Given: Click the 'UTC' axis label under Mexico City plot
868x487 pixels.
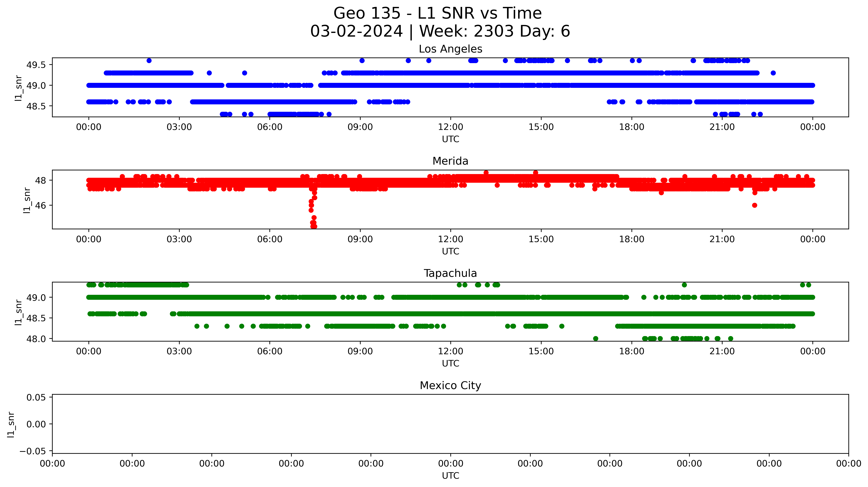Looking at the screenshot, I should [x=451, y=476].
